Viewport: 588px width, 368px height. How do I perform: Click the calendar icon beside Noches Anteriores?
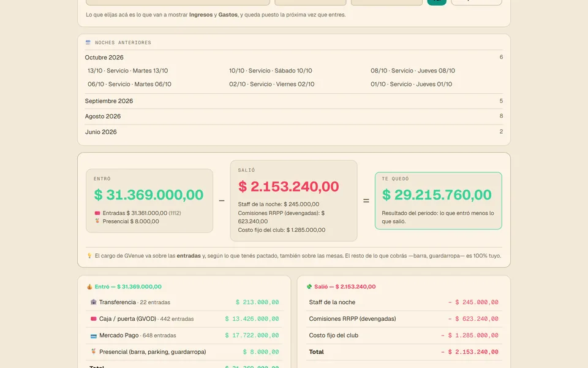pos(88,42)
